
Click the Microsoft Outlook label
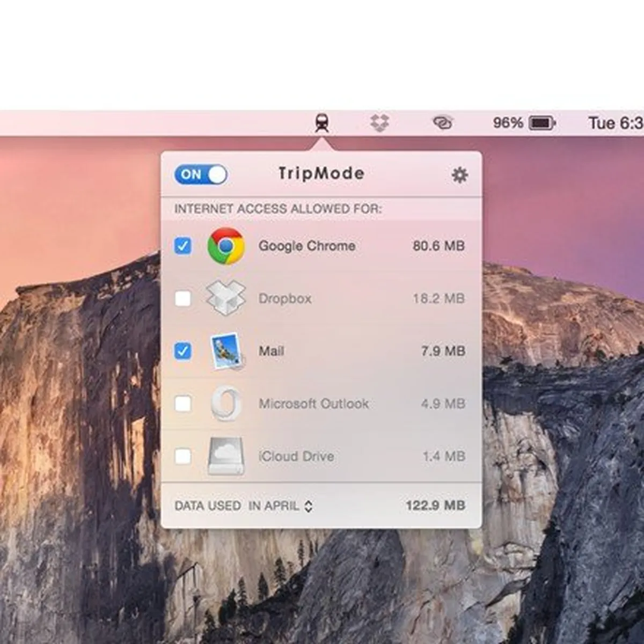(314, 404)
